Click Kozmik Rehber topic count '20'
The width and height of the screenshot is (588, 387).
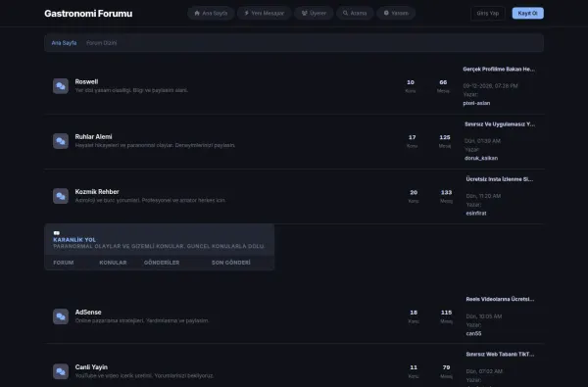pos(414,193)
